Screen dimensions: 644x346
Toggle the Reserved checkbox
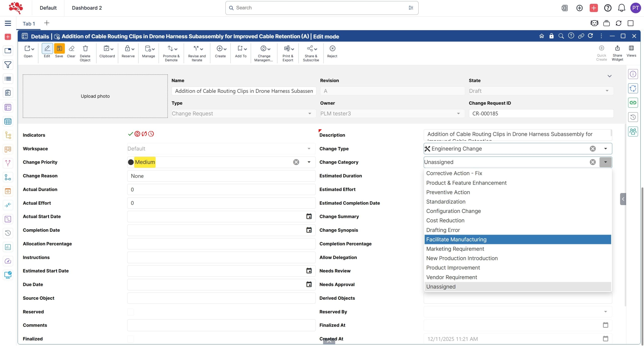click(131, 312)
